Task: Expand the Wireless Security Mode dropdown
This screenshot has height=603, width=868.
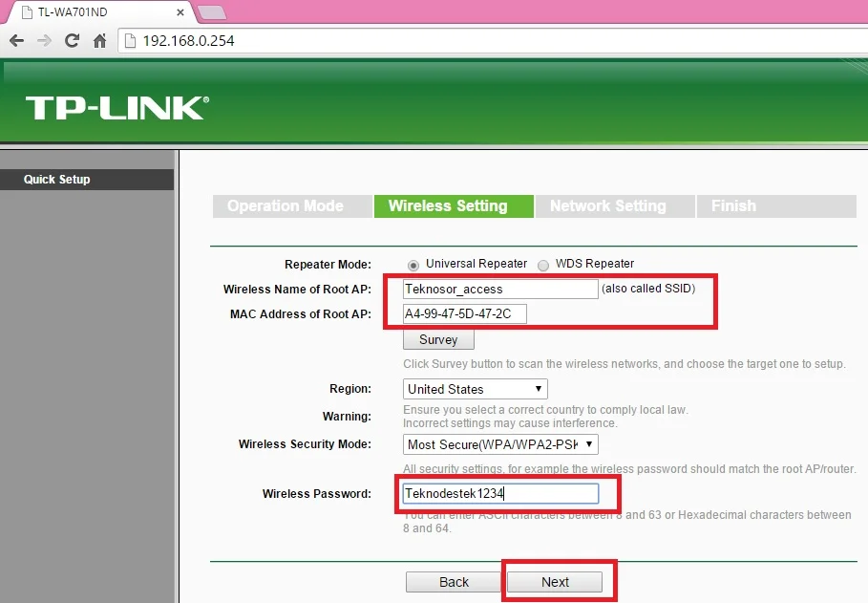Action: 500,444
